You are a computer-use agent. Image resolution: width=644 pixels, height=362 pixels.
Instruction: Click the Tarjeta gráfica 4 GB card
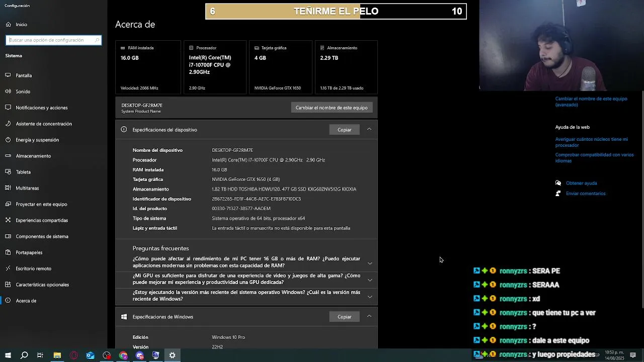click(x=280, y=67)
